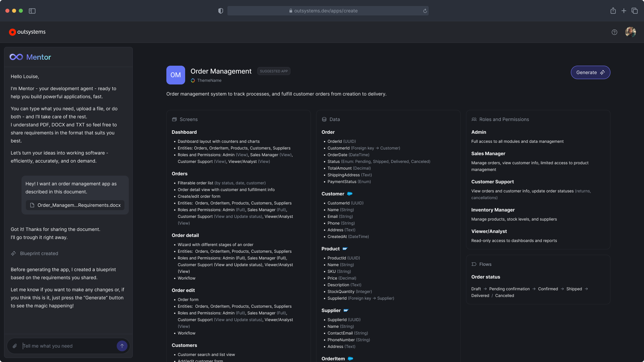Viewport: 644px width, 362px height.
Task: Click 'StockQuantity (Integer)' data field
Action: point(350,292)
